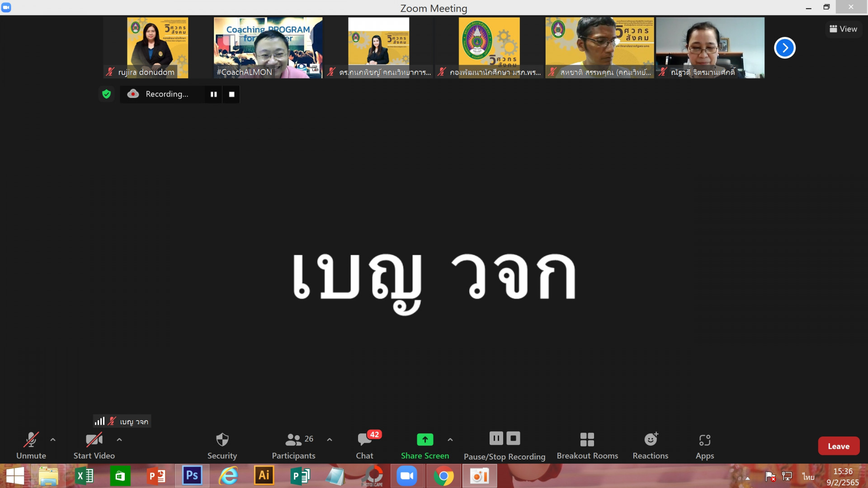Select ณัฐวดี participant video thumbnail
This screenshot has width=868, height=488.
[710, 48]
